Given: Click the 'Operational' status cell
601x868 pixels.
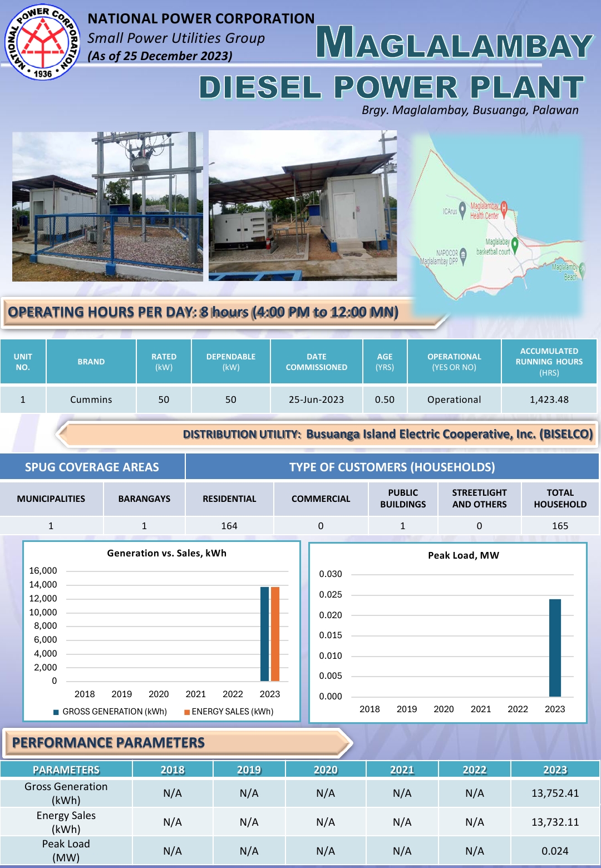Looking at the screenshot, I should tap(454, 400).
